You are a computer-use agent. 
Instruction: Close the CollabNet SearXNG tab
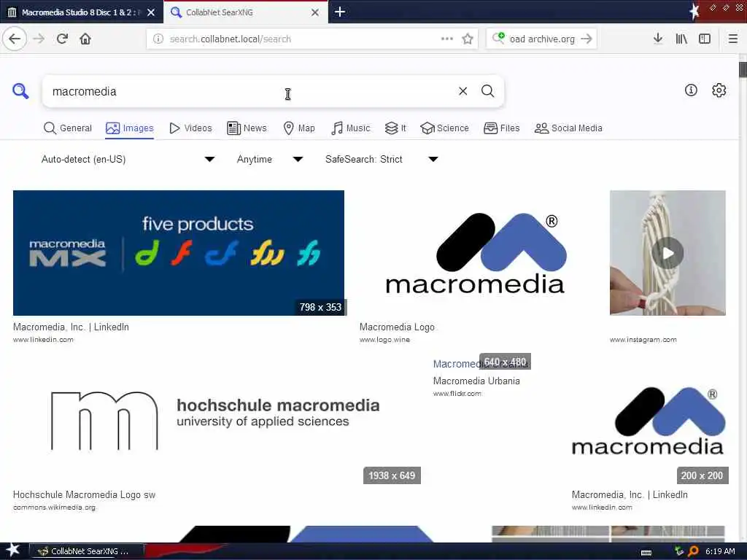[x=315, y=12]
